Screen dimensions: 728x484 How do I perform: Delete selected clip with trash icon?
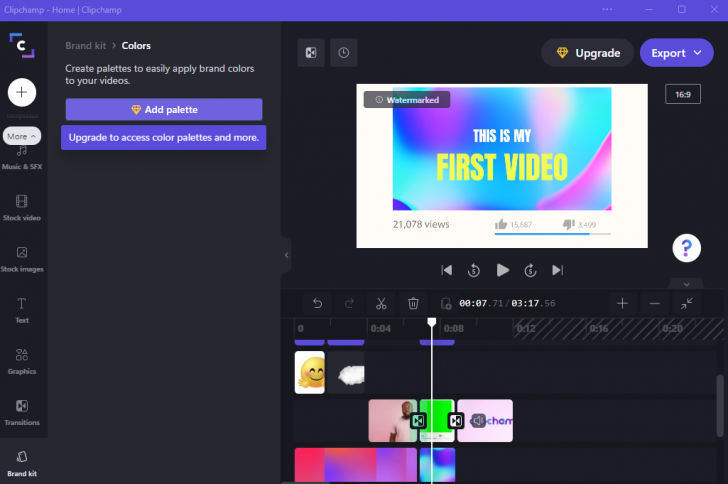(413, 304)
